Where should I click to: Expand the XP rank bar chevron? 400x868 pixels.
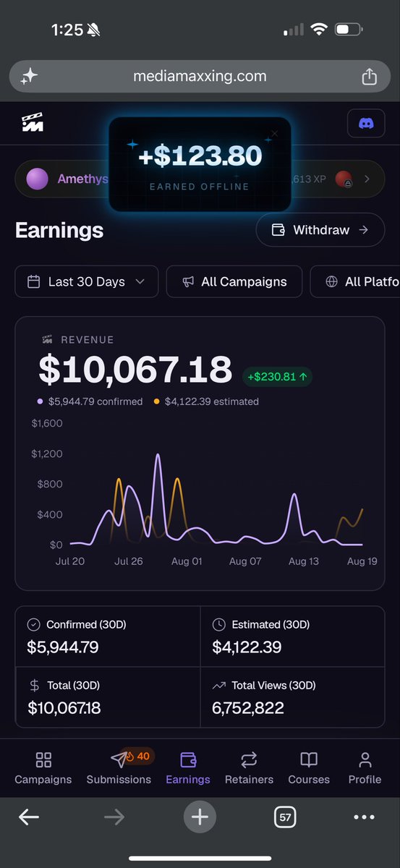(367, 179)
